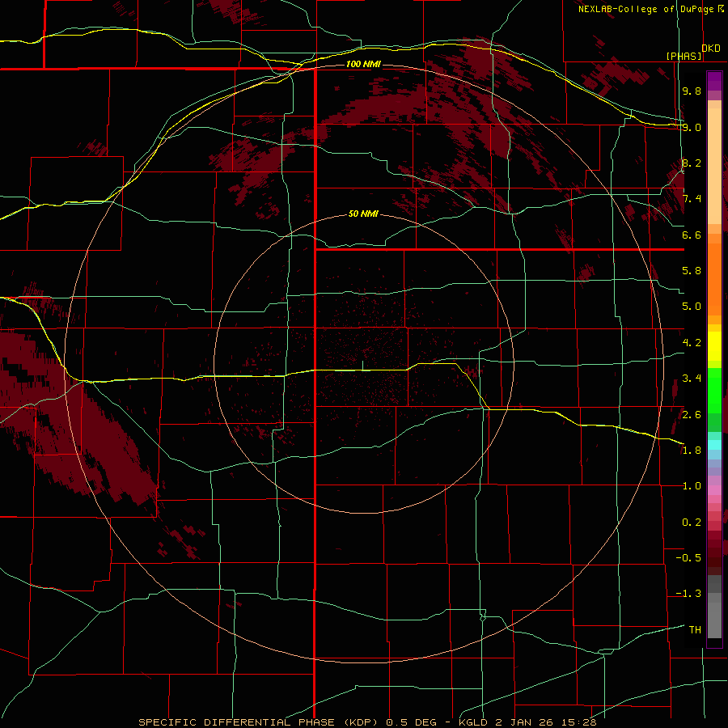Image resolution: width=728 pixels, height=728 pixels.
Task: Pick the yellow segment of the color bar
Action: [x=714, y=346]
